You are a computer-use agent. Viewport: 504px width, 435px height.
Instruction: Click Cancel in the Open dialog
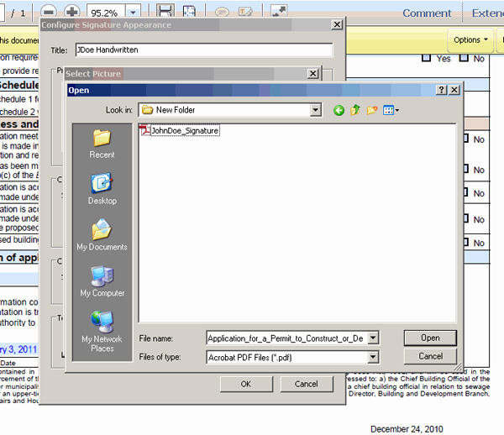[x=430, y=356]
